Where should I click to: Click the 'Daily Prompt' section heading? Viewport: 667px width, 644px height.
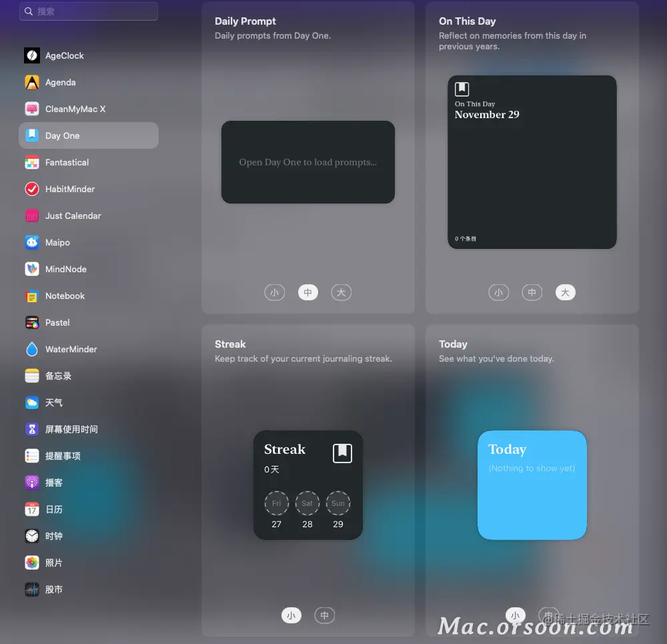click(x=245, y=21)
